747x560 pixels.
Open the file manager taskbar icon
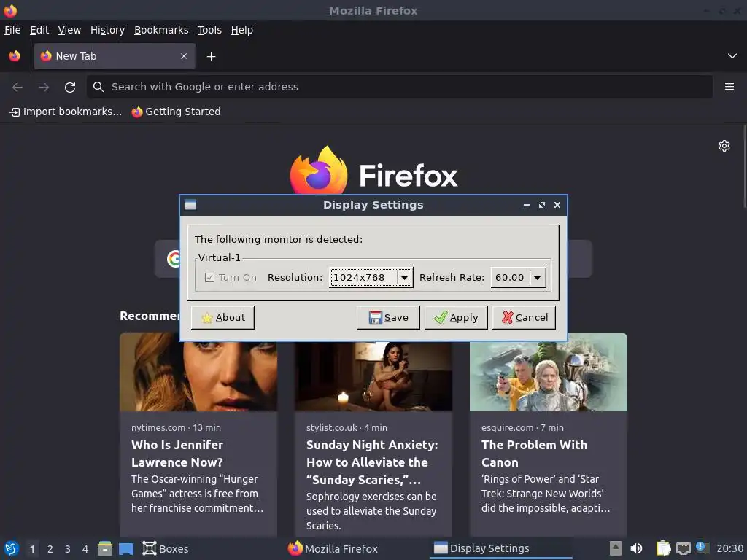pyautogui.click(x=105, y=549)
